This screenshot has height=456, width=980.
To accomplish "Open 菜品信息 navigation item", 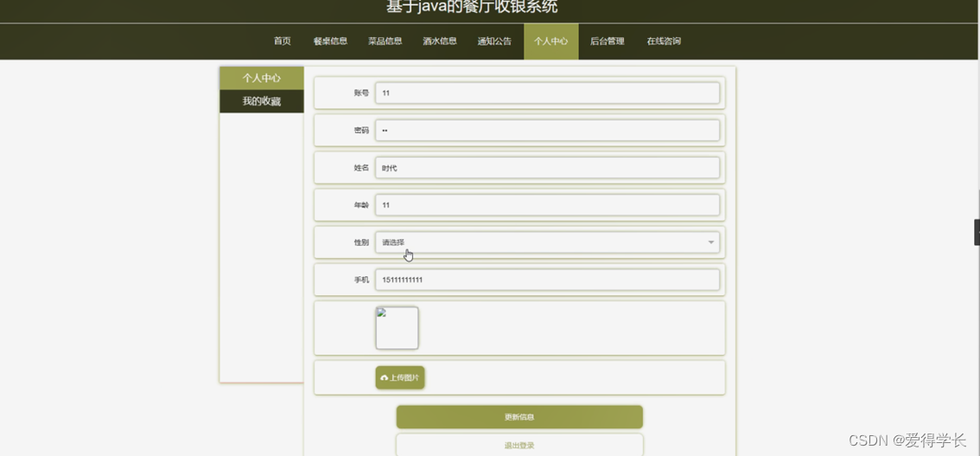I will tap(385, 41).
